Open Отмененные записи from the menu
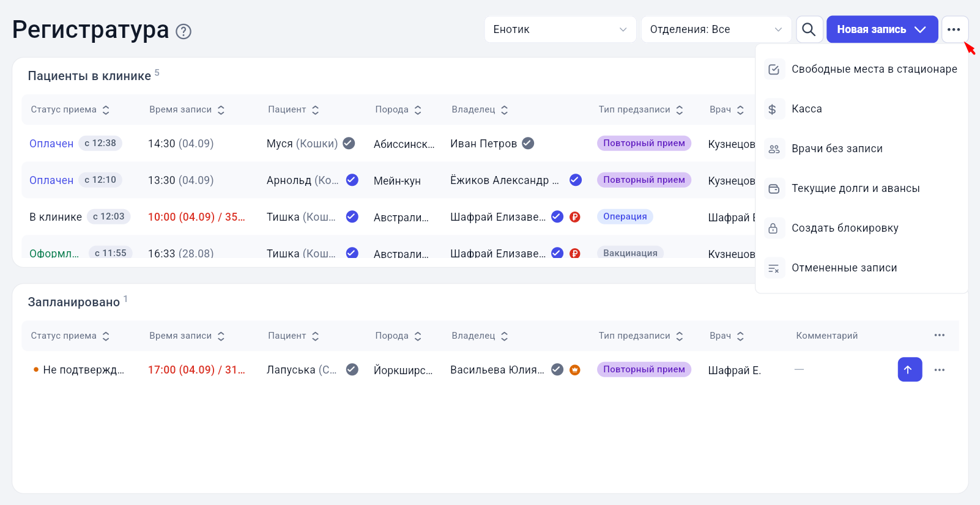Image resolution: width=980 pixels, height=505 pixels. coord(862,268)
